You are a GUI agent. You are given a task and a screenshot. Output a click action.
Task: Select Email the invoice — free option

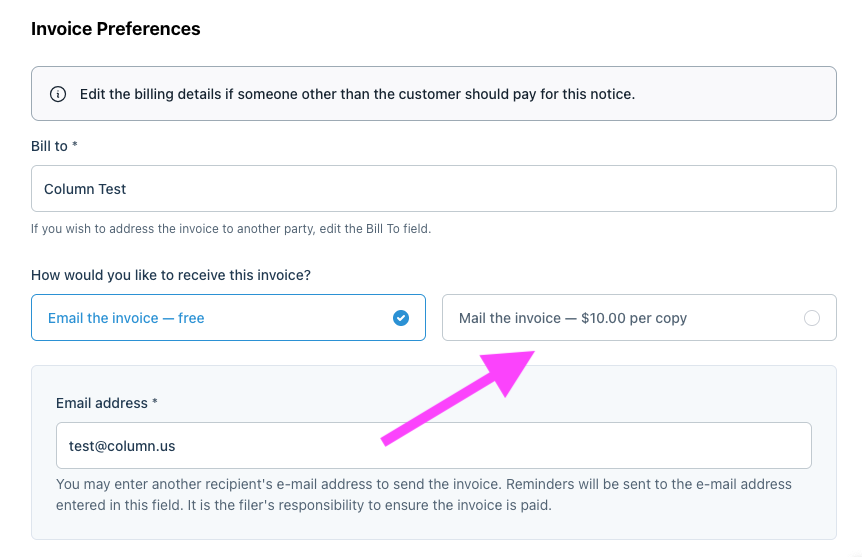click(228, 317)
